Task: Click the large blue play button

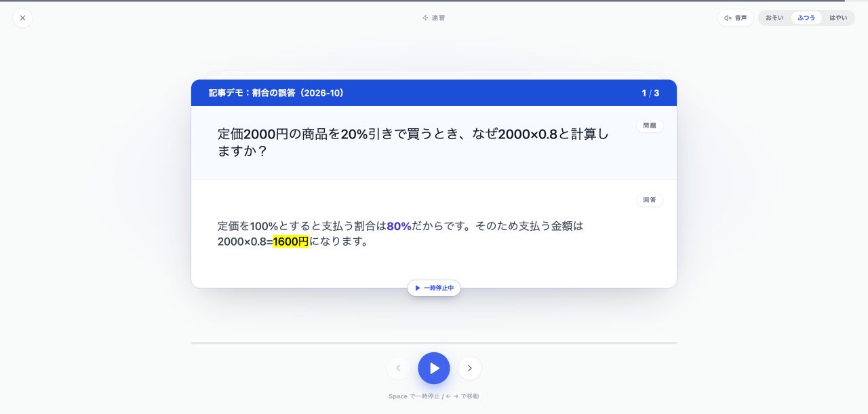Action: [x=434, y=369]
